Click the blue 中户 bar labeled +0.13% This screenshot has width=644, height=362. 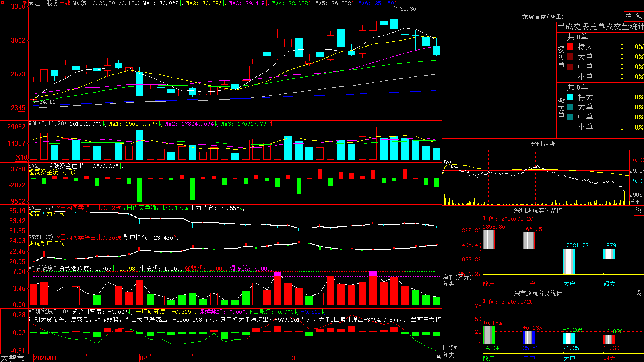tap(528, 337)
